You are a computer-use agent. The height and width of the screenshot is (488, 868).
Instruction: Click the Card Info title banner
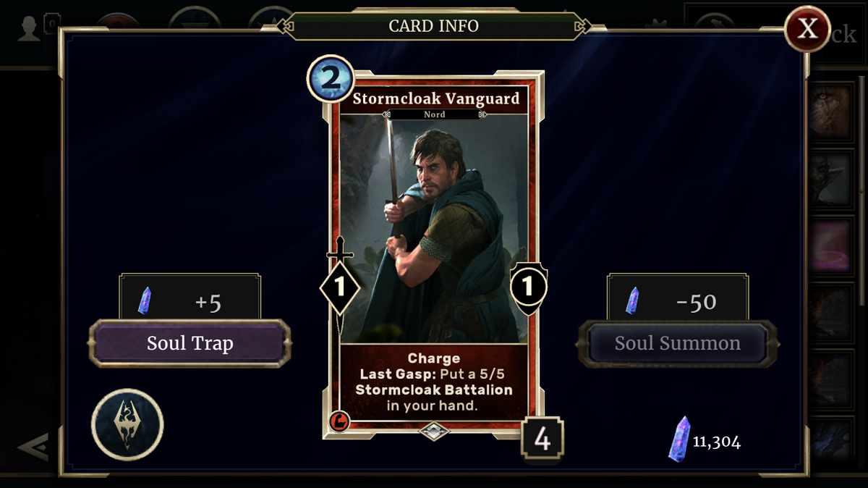pyautogui.click(x=433, y=26)
